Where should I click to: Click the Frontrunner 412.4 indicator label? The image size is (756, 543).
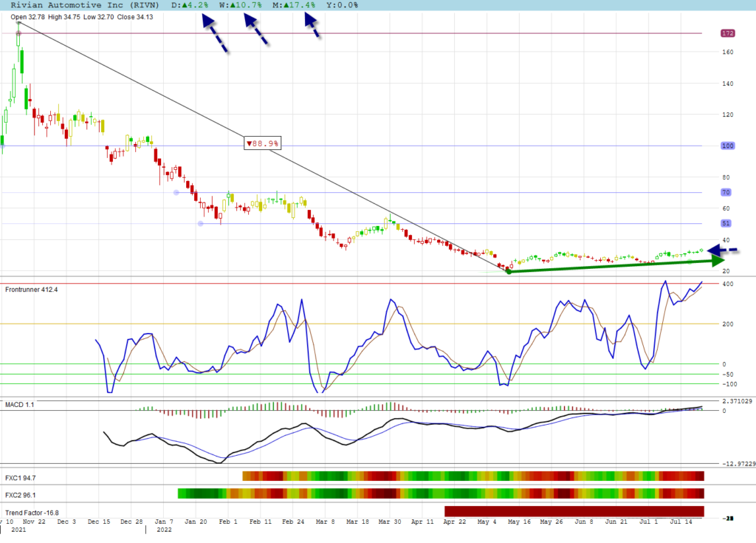[31, 290]
